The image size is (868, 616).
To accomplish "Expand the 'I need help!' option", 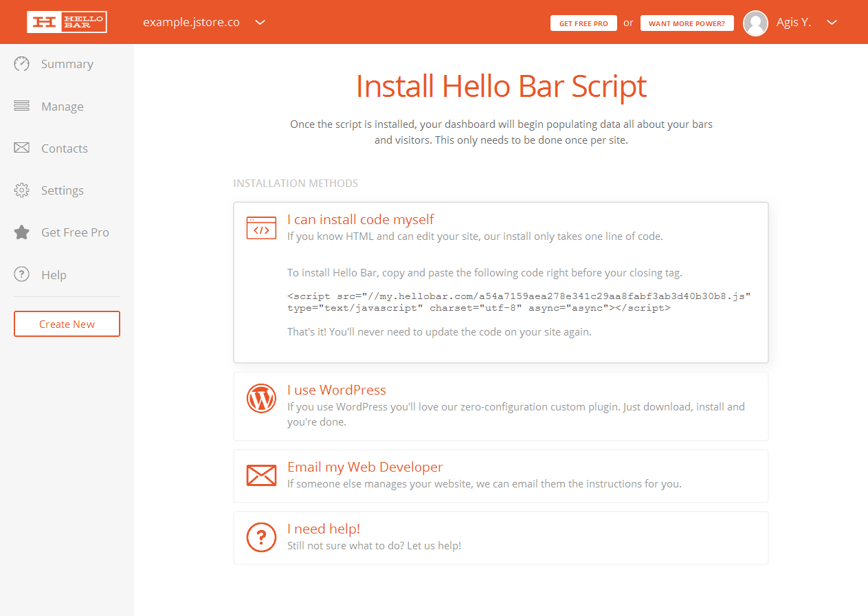I will 324,529.
